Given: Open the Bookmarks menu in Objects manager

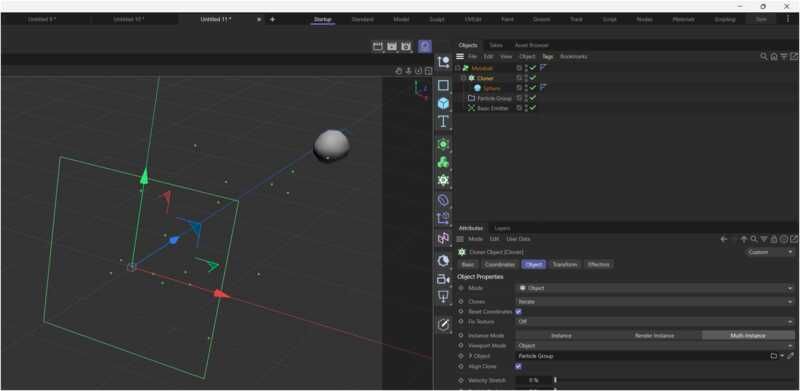Looking at the screenshot, I should 573,57.
